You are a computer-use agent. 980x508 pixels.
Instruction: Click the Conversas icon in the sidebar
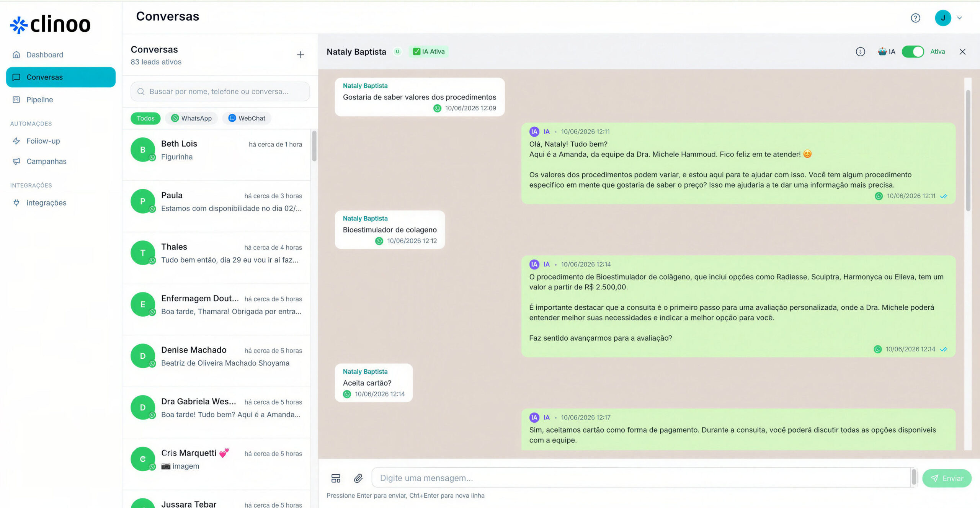coord(16,77)
